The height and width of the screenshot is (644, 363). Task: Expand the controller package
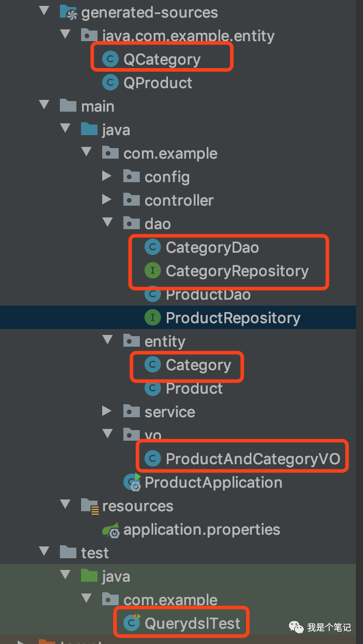click(106, 200)
